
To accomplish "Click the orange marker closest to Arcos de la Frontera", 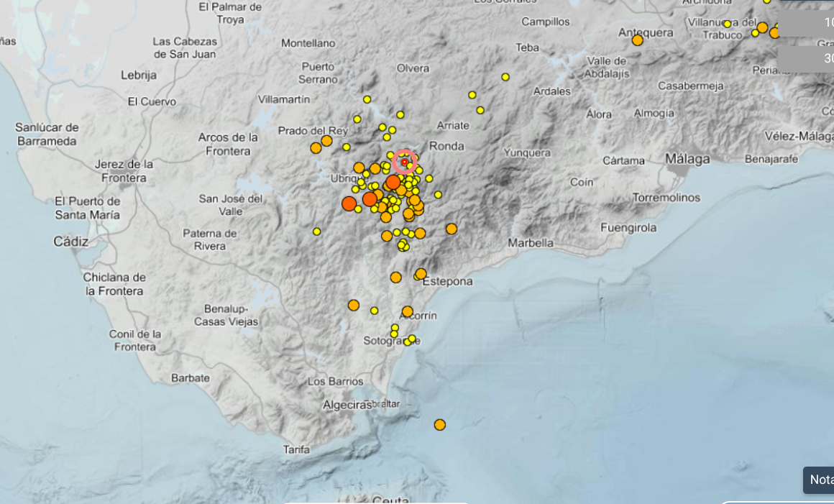I will pos(316,148).
